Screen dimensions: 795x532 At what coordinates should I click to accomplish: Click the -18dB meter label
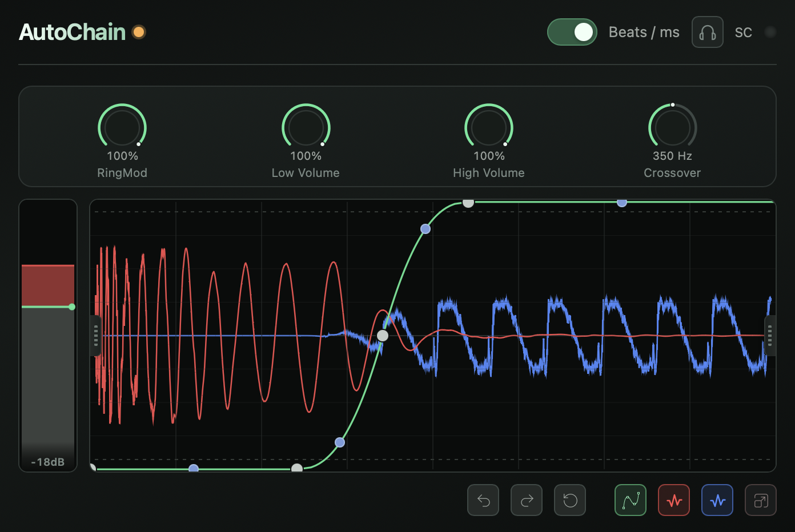(x=48, y=462)
